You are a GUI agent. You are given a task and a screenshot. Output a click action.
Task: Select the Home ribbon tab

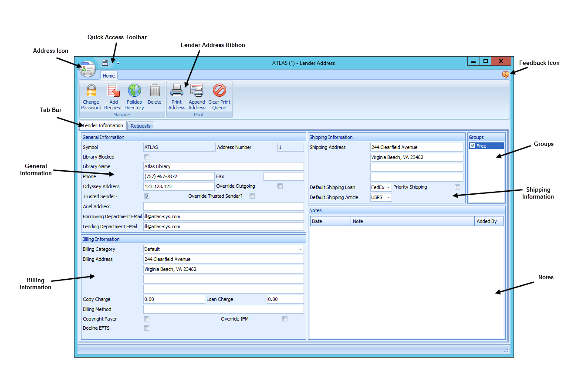click(108, 75)
